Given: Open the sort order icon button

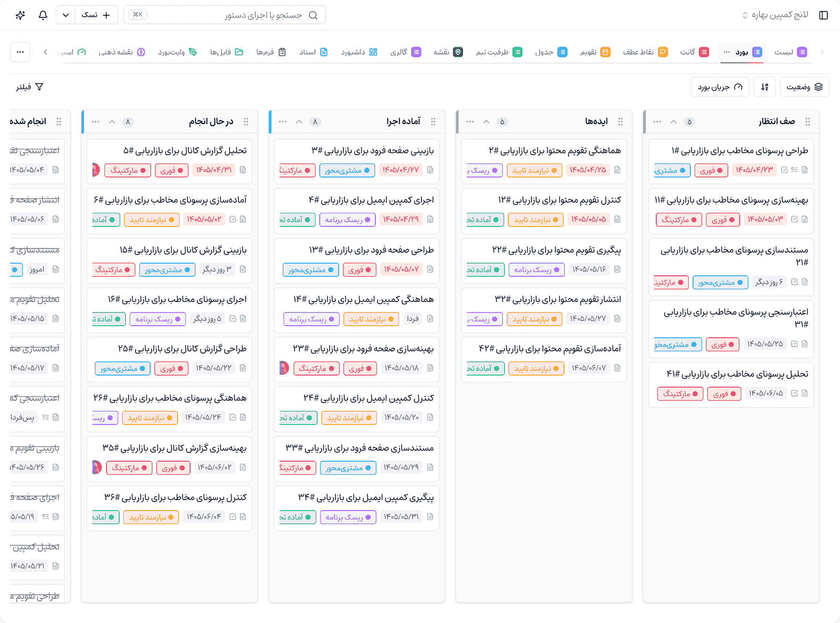Looking at the screenshot, I should coord(765,87).
